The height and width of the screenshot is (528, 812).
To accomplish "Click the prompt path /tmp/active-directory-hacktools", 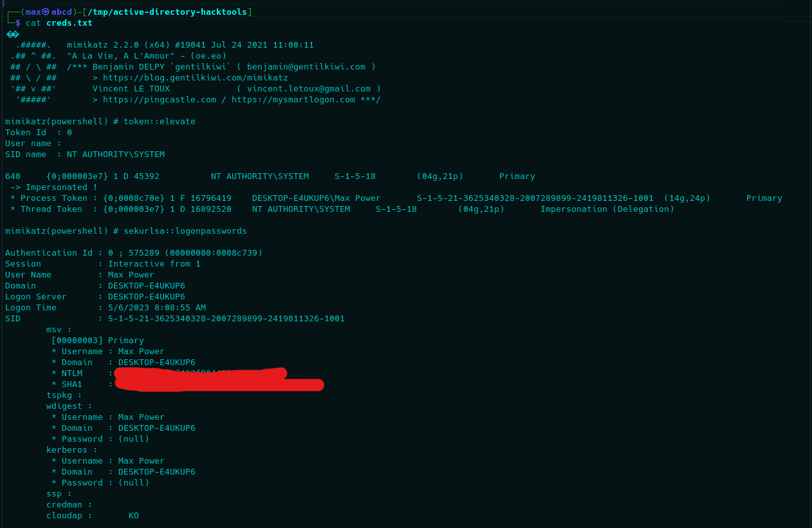I will coord(167,12).
